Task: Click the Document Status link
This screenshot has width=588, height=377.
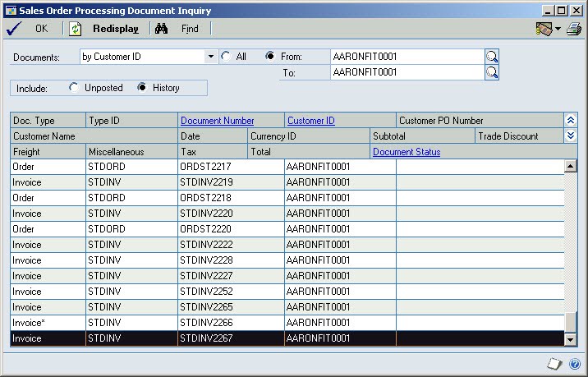Action: [x=407, y=152]
